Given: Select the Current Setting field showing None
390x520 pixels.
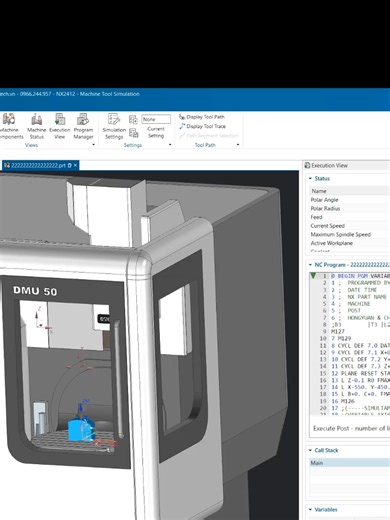Looking at the screenshot, I should [156, 119].
